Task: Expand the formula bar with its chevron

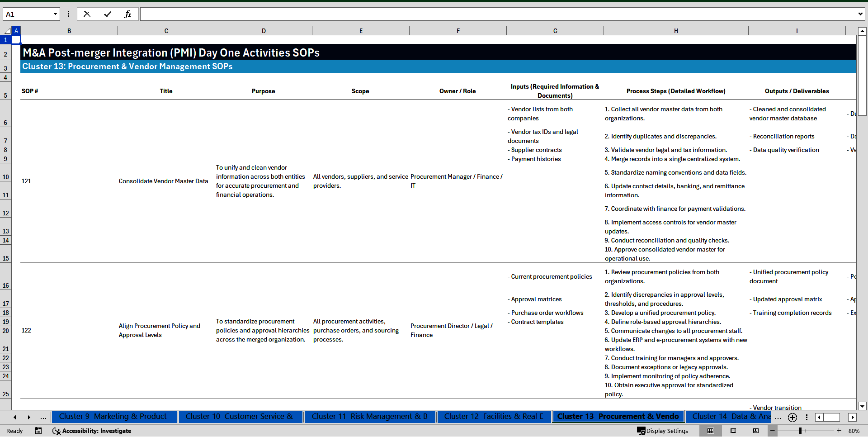Action: [x=861, y=14]
